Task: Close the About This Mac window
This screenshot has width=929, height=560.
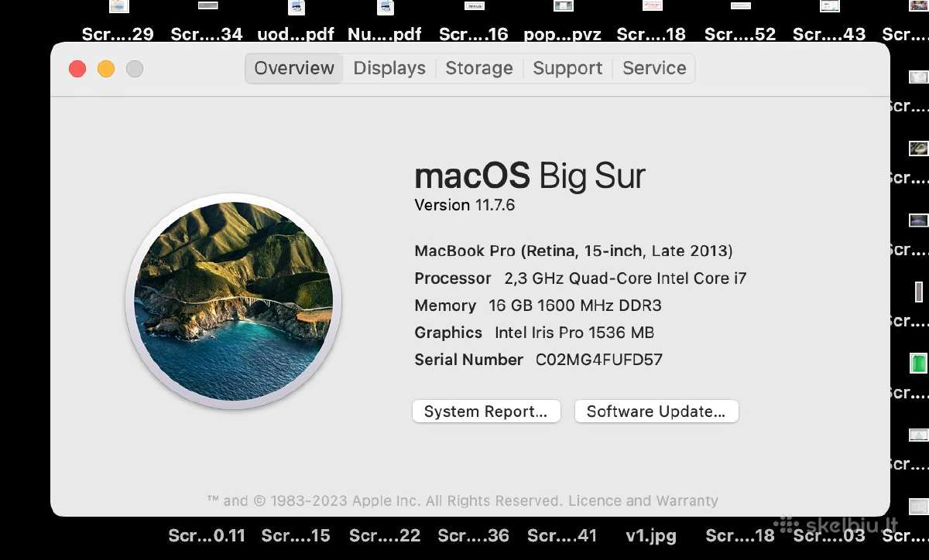Action: click(77, 69)
